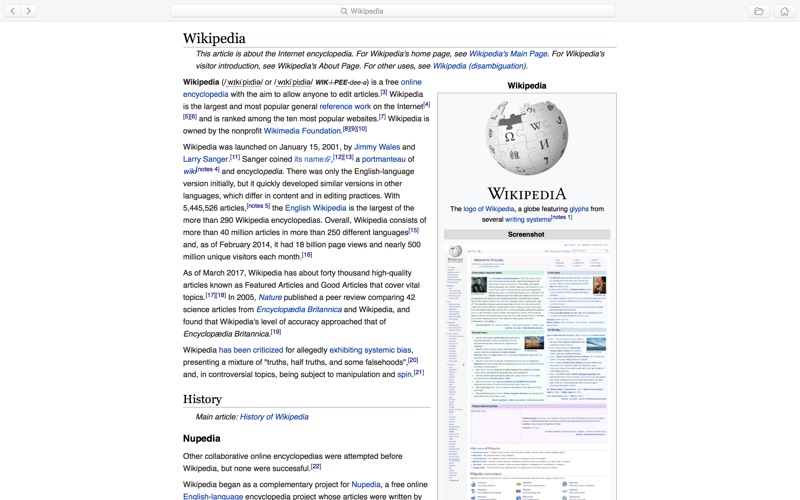Viewport: 800px width, 500px height.
Task: Follow the "English-language" link
Action: tap(213, 496)
